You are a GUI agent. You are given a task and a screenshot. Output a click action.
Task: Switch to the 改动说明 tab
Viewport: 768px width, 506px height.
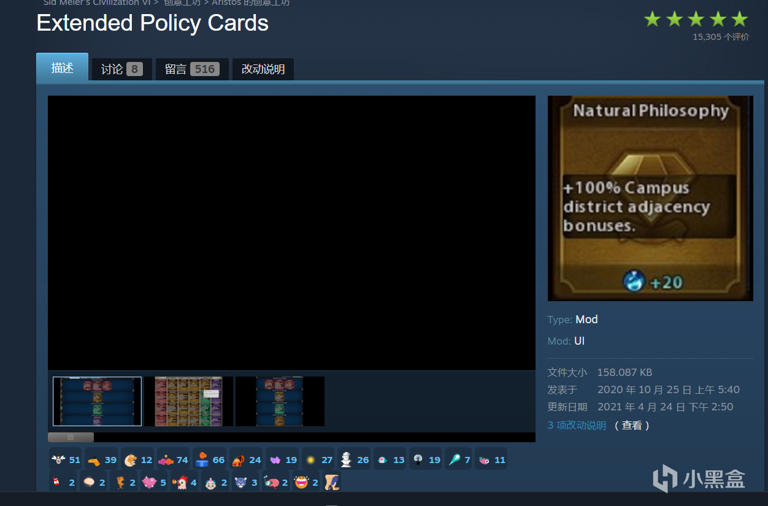tap(263, 69)
